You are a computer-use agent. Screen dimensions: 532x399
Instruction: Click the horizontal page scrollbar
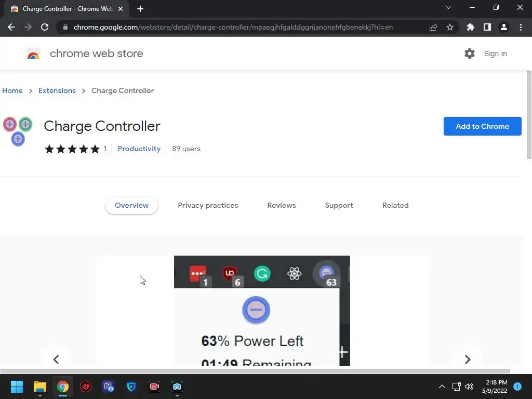coord(255,371)
